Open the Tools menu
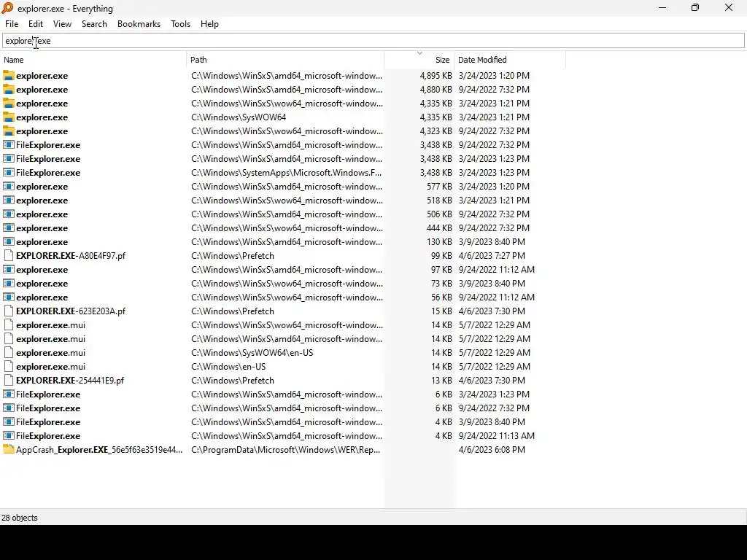The width and height of the screenshot is (747, 560). [181, 24]
